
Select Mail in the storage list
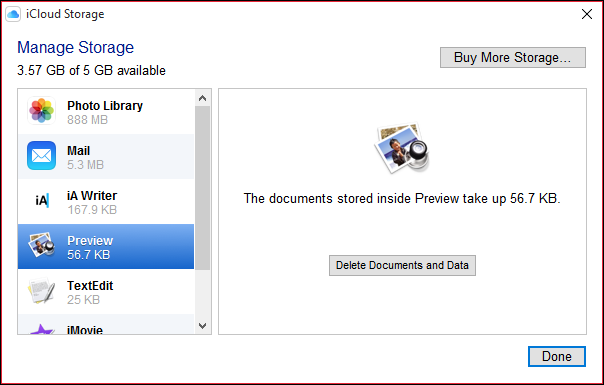[106, 156]
